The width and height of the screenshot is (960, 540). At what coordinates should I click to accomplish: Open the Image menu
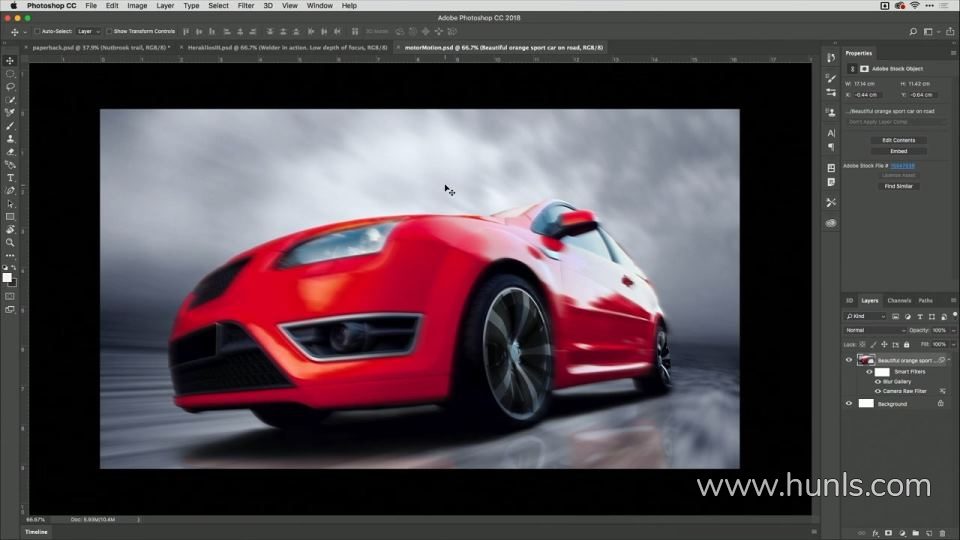(137, 6)
